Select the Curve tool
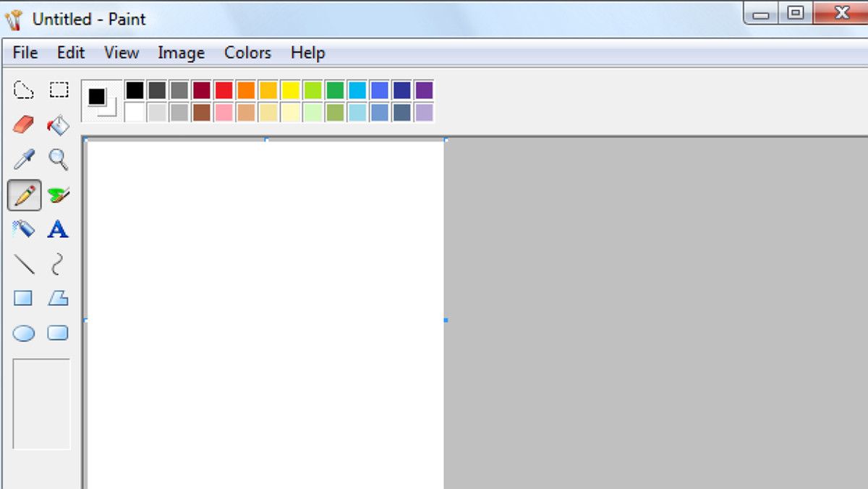The image size is (868, 489). pos(58,264)
